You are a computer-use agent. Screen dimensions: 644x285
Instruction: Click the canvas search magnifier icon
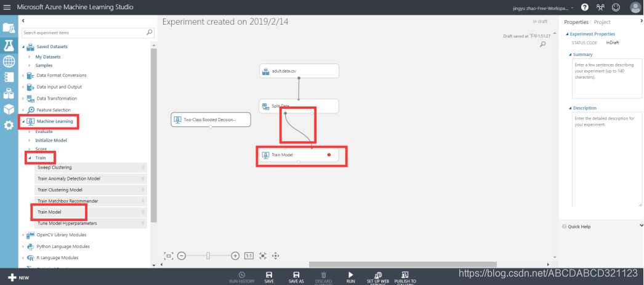[x=542, y=44]
